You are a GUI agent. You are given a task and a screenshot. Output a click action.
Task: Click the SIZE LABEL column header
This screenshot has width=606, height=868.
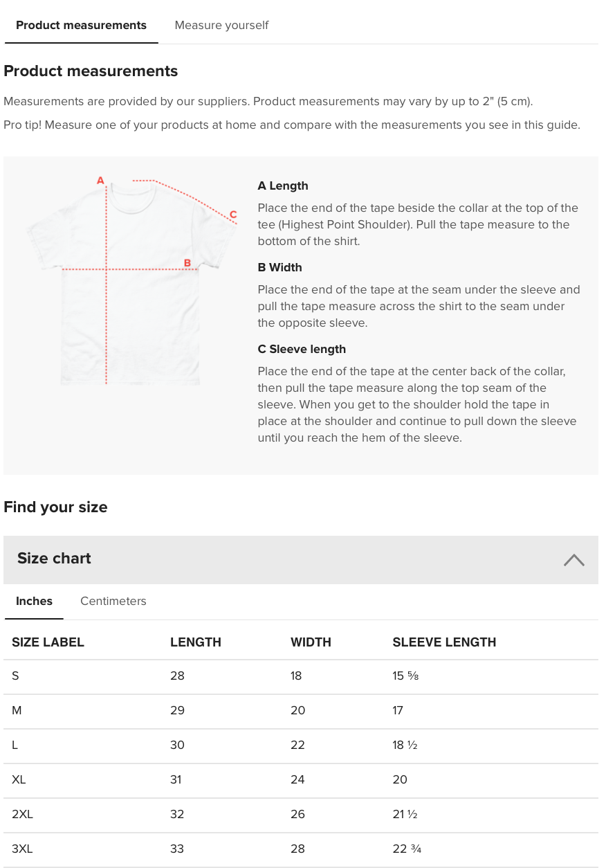(48, 642)
